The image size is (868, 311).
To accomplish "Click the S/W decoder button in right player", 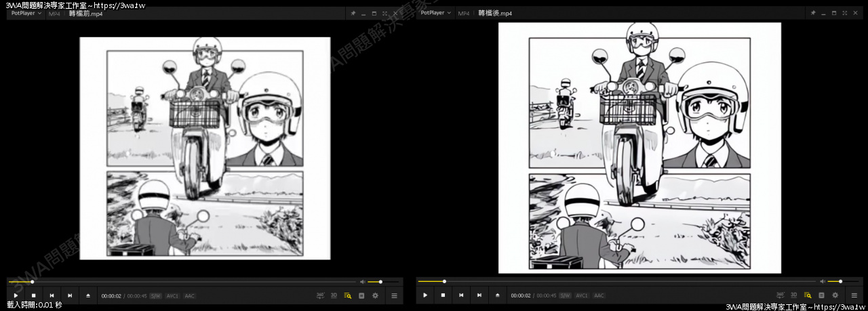I will click(565, 295).
